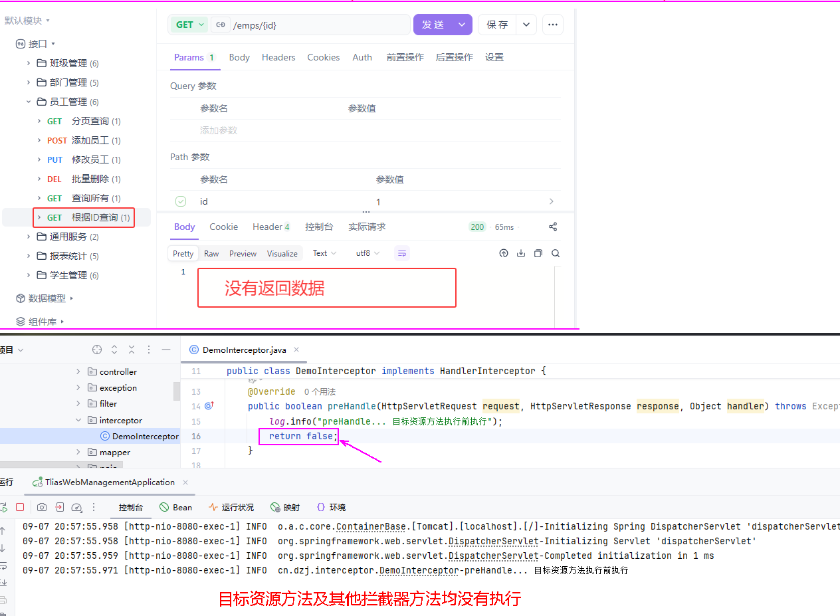Open the Bean tab in the run panel
Viewport: 840px width, 616px height.
pyautogui.click(x=176, y=507)
